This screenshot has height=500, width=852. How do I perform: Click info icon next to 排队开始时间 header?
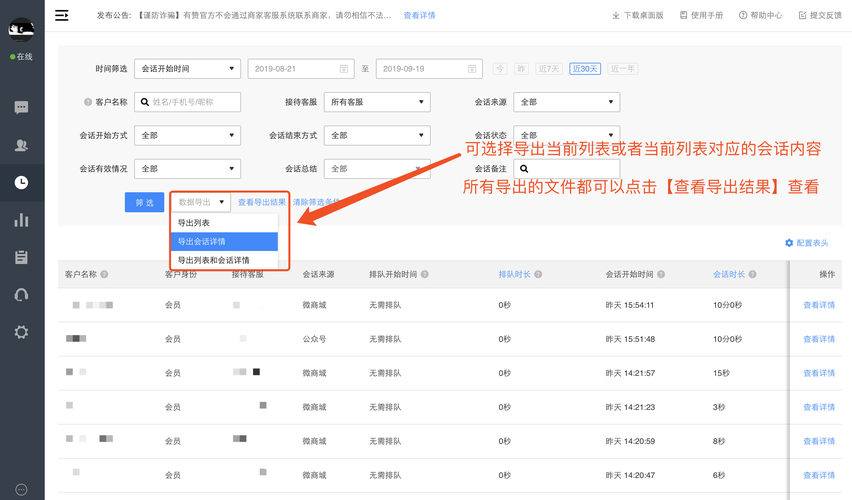point(425,274)
